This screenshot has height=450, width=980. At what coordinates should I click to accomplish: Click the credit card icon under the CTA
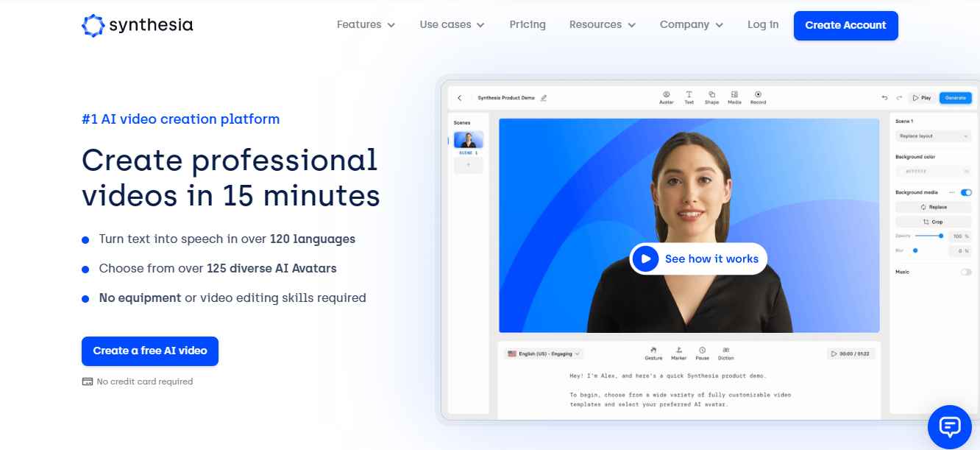click(x=88, y=382)
